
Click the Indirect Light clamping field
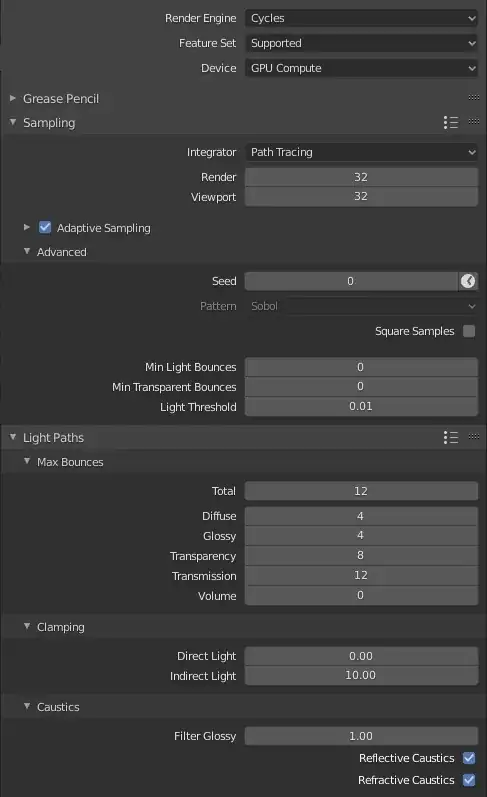(361, 676)
